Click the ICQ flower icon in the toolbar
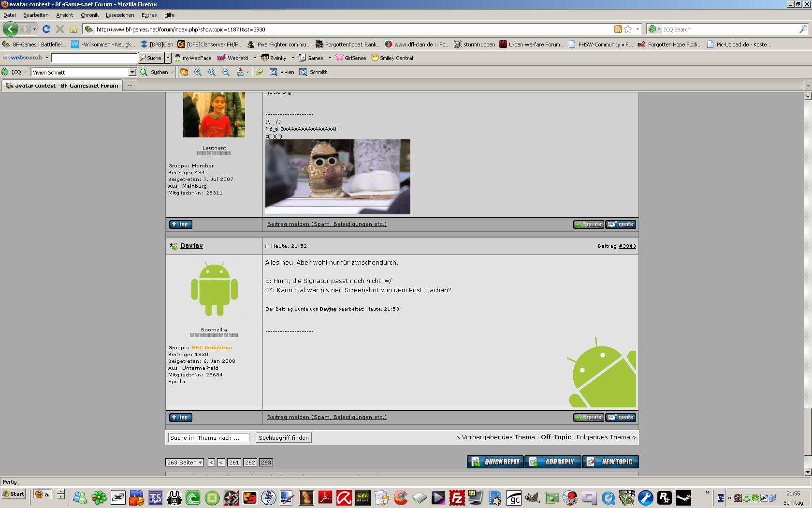This screenshot has height=508, width=812. (5, 72)
